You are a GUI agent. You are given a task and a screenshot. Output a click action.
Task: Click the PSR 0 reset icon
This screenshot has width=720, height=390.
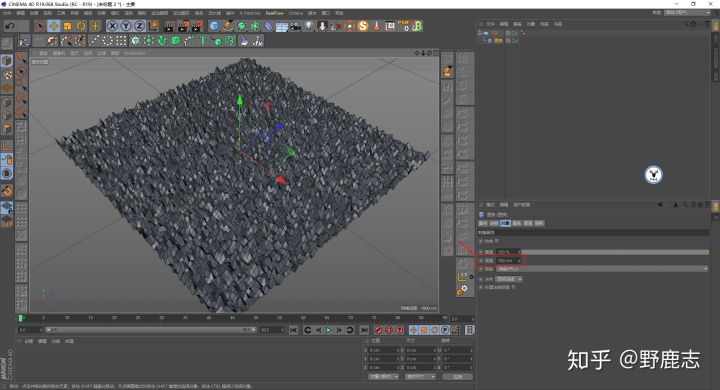tap(403, 26)
